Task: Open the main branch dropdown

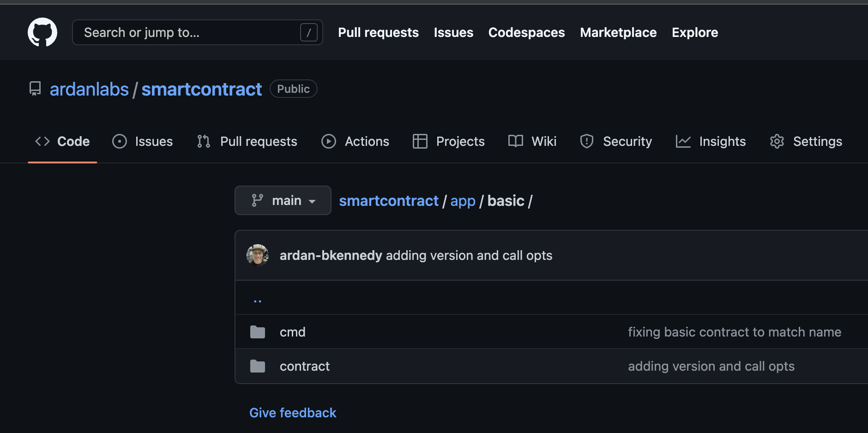Action: (x=283, y=200)
